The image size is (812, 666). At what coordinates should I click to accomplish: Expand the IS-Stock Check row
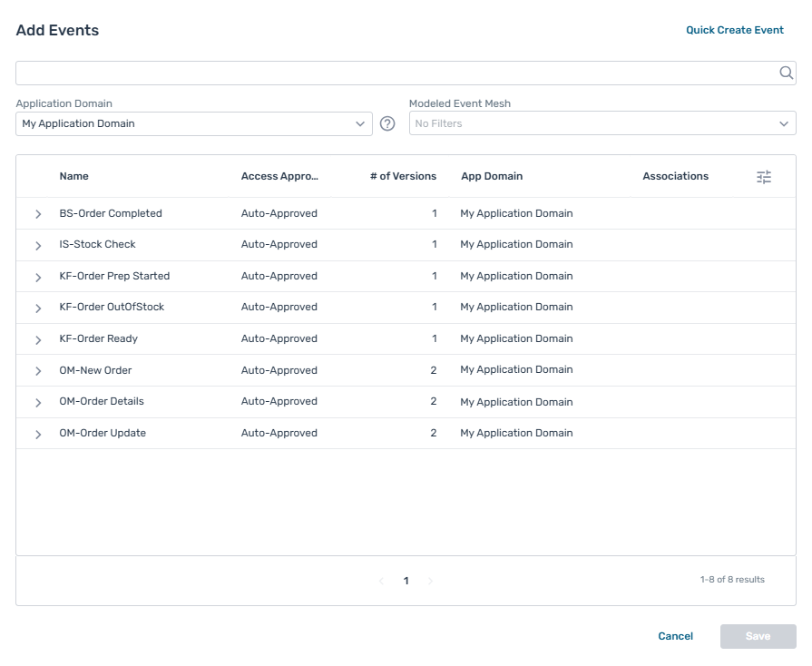(38, 245)
